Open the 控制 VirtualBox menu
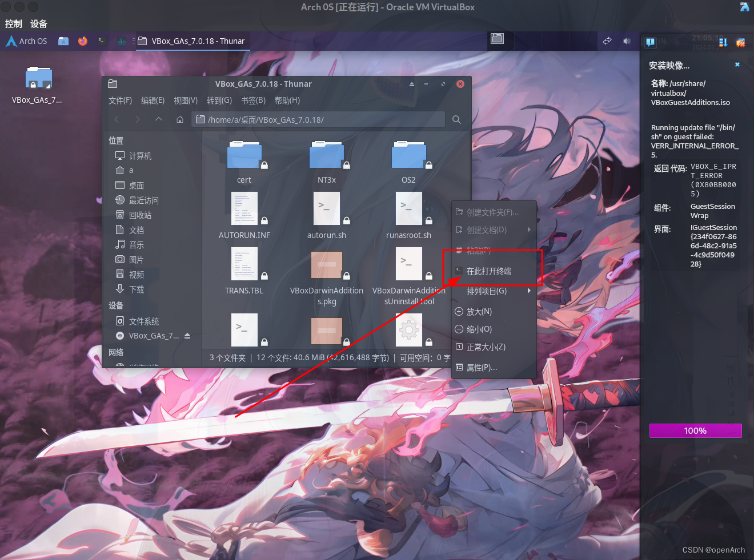Viewport: 754px width, 560px height. click(14, 24)
